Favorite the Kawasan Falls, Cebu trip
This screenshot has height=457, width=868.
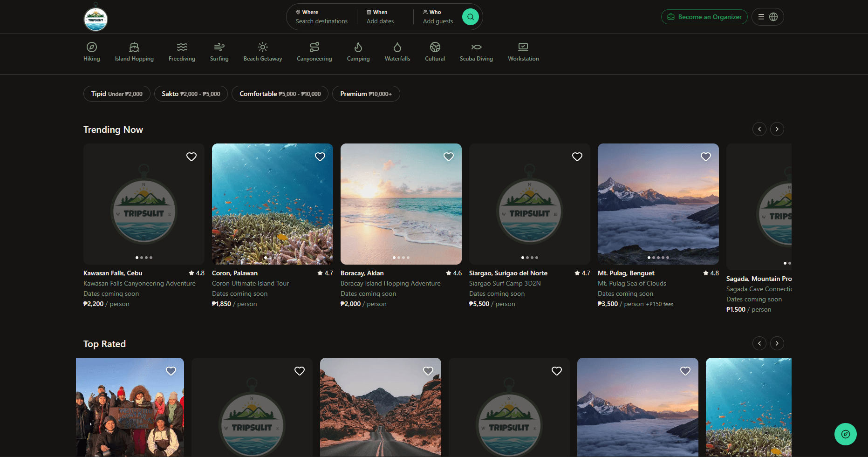tap(191, 157)
